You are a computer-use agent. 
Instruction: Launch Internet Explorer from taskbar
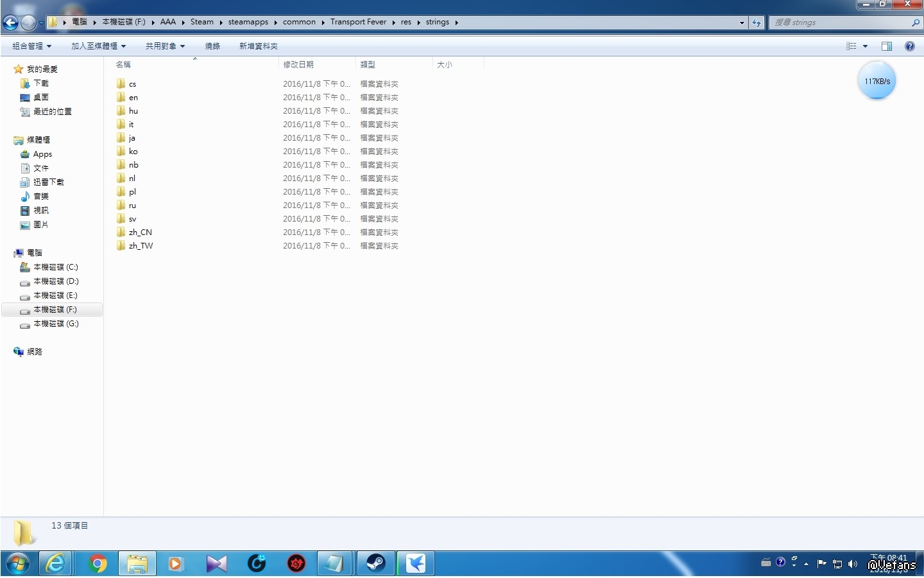56,564
